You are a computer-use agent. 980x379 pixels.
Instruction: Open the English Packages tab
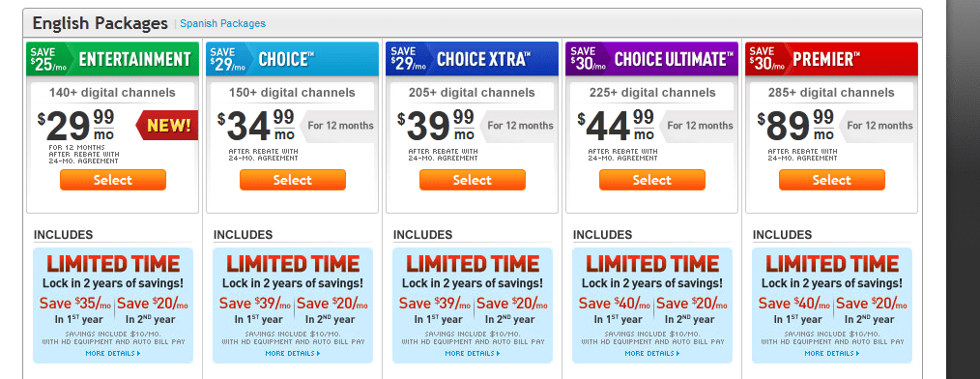coord(100,24)
